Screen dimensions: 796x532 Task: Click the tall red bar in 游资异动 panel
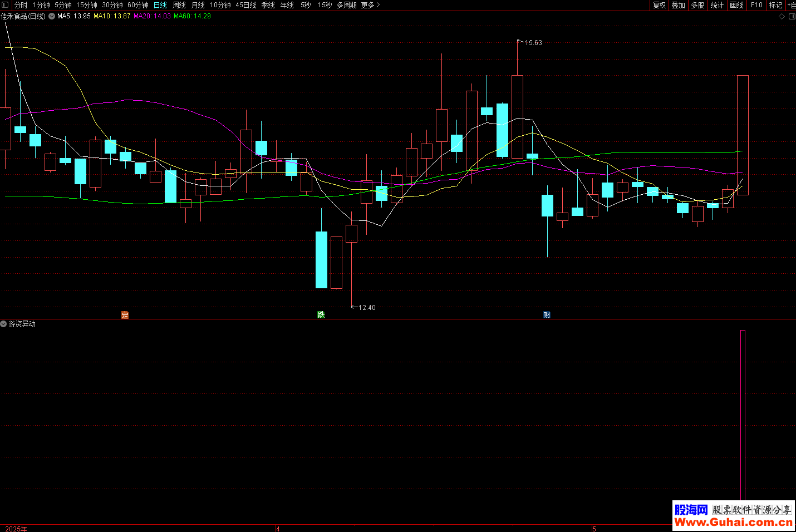tap(743, 415)
